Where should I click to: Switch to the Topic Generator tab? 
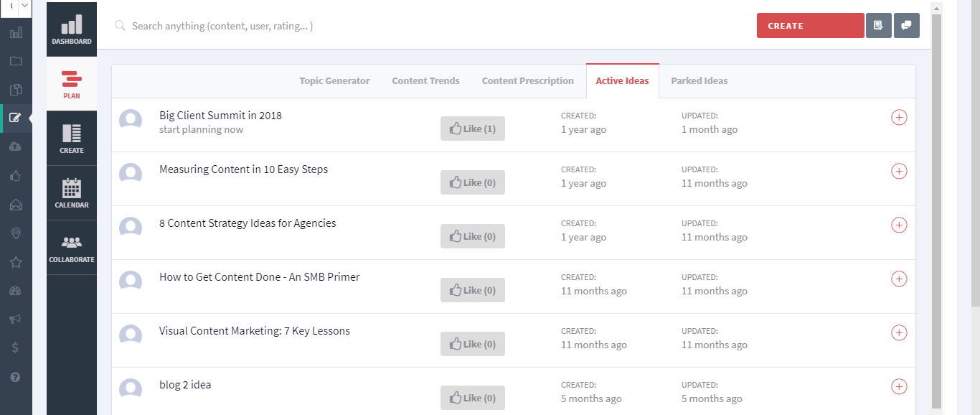pyautogui.click(x=334, y=81)
